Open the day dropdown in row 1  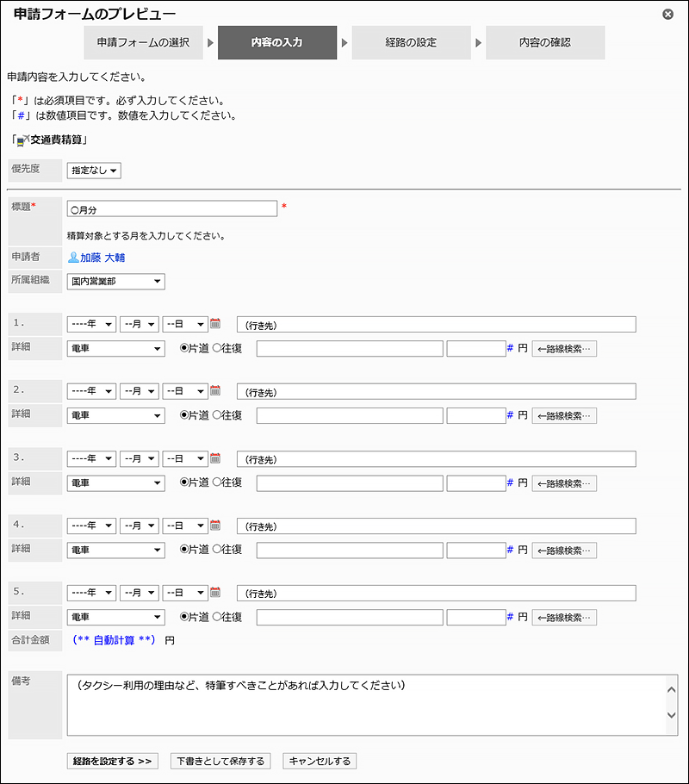click(x=185, y=324)
